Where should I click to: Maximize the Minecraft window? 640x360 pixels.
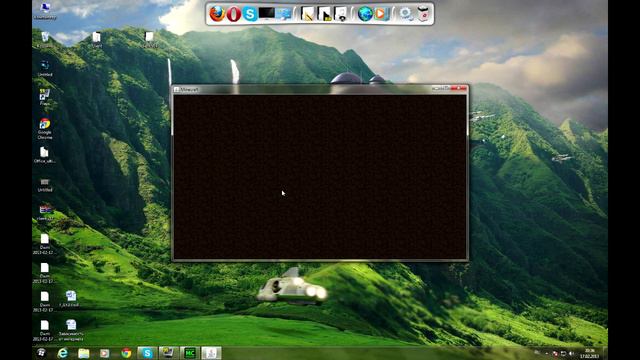[x=446, y=88]
